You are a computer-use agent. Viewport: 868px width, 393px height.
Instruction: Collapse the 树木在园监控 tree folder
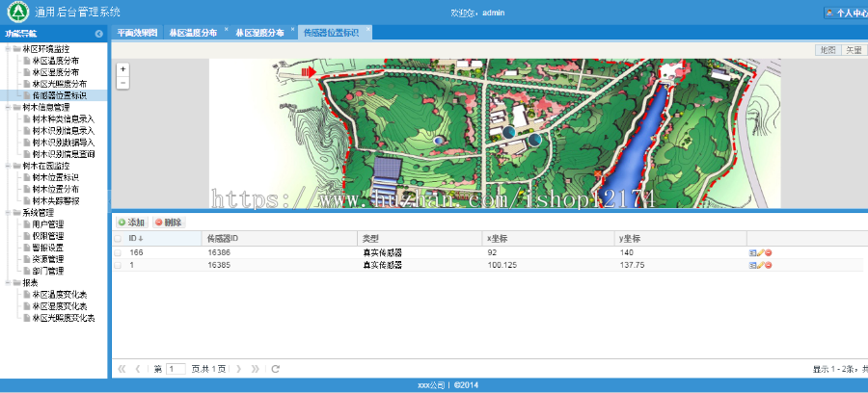pyautogui.click(x=8, y=166)
